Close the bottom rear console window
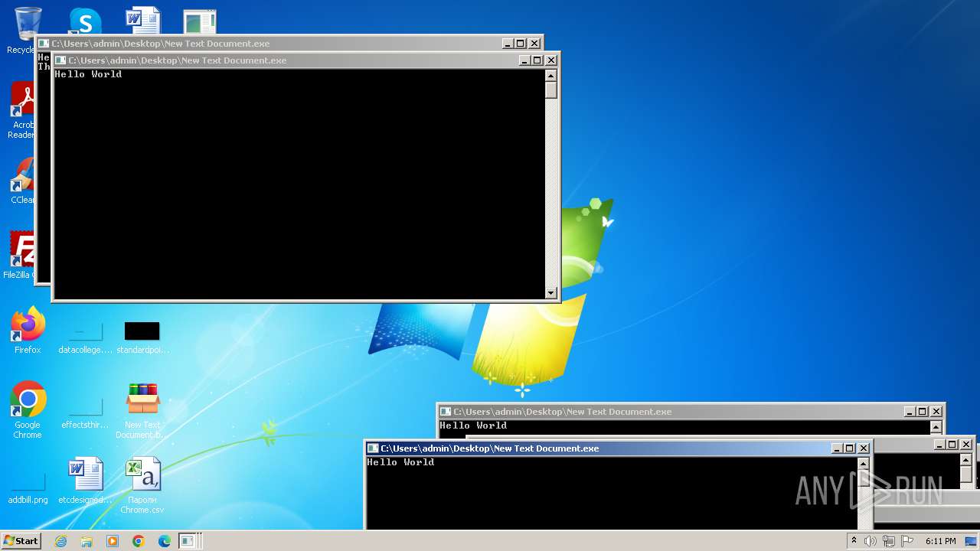 pyautogui.click(x=936, y=412)
